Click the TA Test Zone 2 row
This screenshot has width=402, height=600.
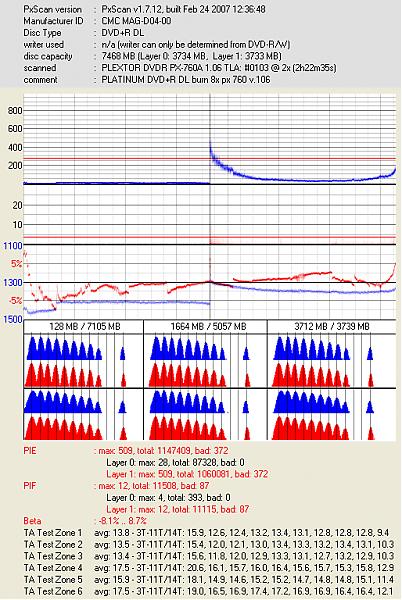point(209,545)
